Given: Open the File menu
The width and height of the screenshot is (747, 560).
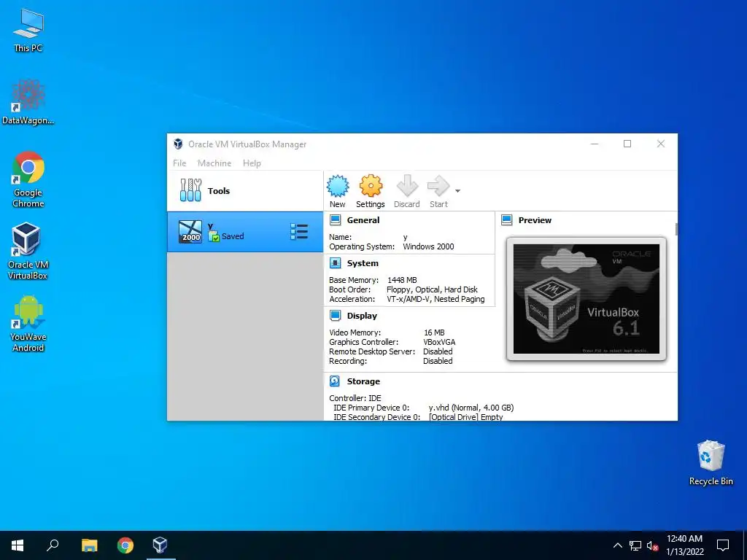Looking at the screenshot, I should (179, 163).
